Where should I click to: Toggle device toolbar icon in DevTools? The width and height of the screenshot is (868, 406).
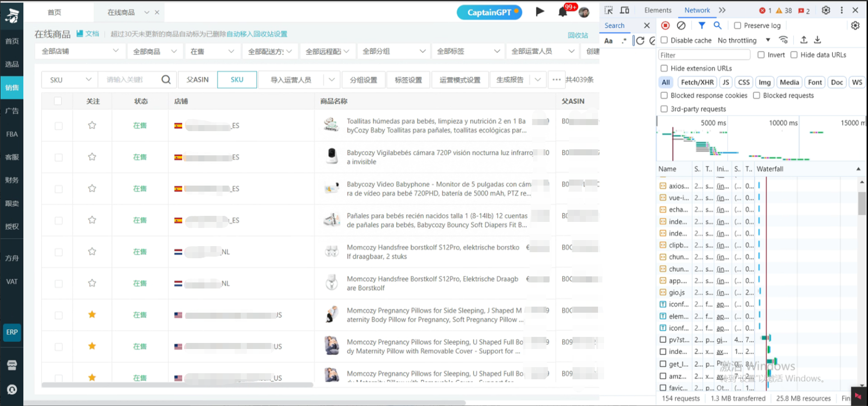pos(625,10)
